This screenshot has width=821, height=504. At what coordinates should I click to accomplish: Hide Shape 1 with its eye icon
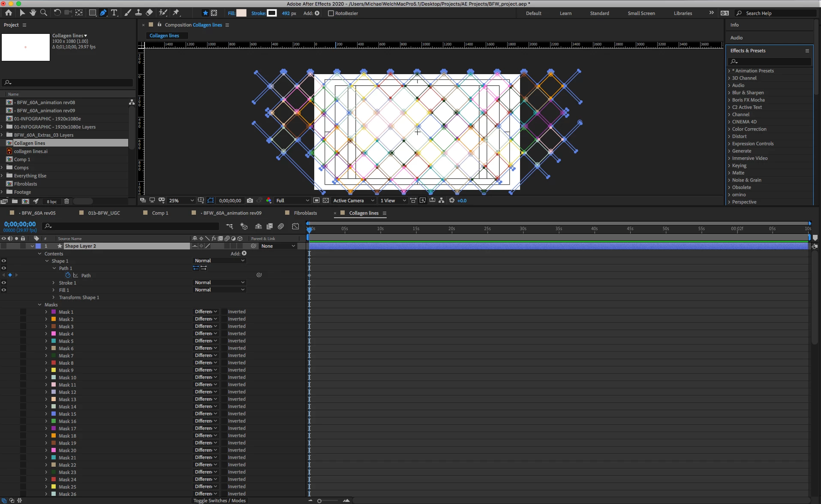tap(4, 261)
